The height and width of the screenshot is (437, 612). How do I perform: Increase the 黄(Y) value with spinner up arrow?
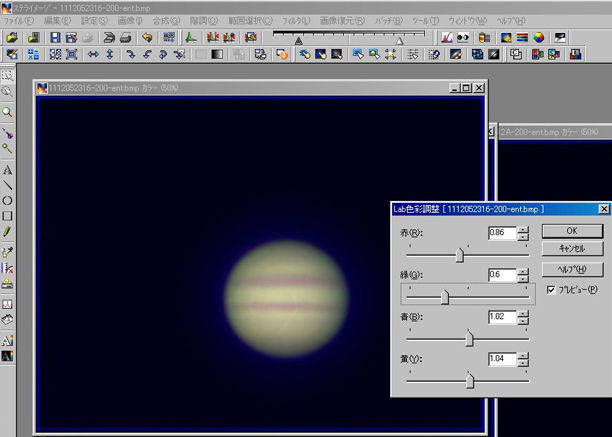point(523,354)
